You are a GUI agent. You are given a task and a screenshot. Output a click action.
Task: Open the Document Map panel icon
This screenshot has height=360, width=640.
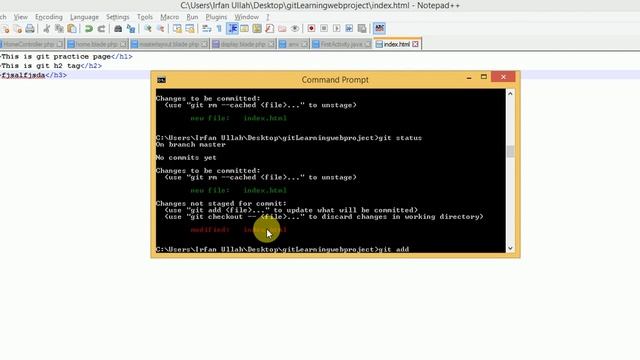[257, 29]
